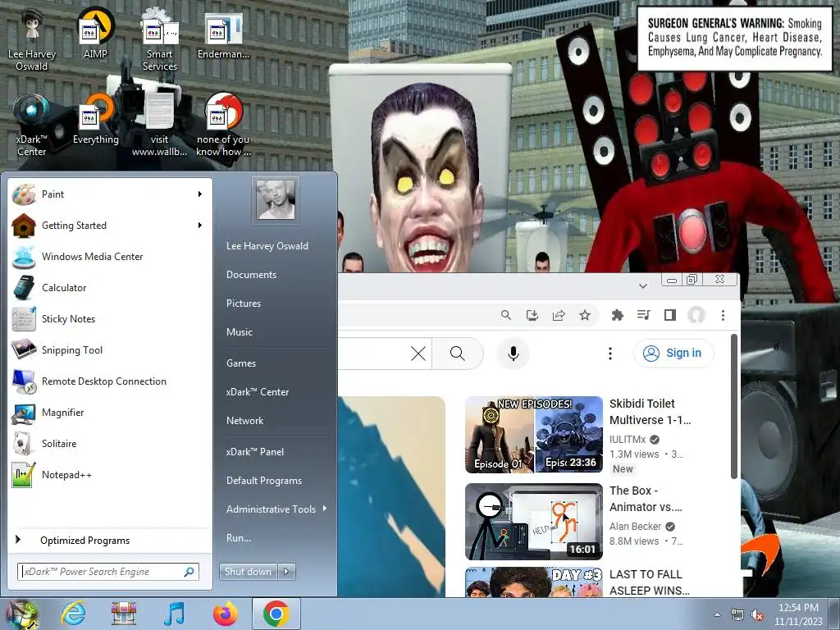Click the muted volume tray icon
The width and height of the screenshot is (840, 630).
[757, 615]
